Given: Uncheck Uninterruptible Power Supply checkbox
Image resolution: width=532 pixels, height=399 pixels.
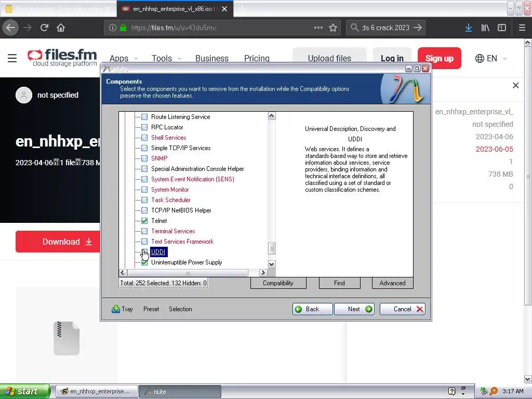Looking at the screenshot, I should (x=144, y=262).
